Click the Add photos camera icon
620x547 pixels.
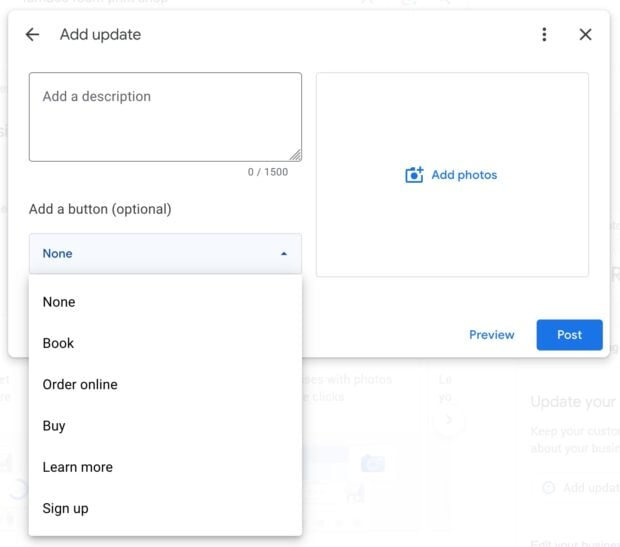coord(414,175)
